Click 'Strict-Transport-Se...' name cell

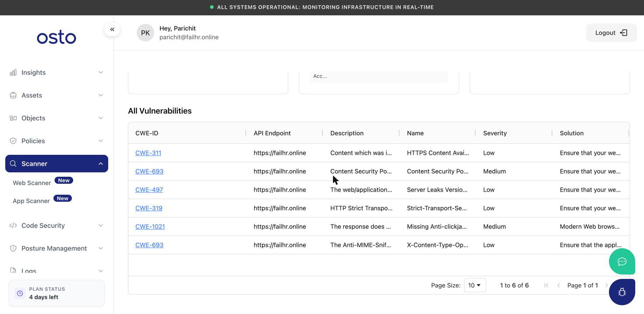(x=437, y=208)
